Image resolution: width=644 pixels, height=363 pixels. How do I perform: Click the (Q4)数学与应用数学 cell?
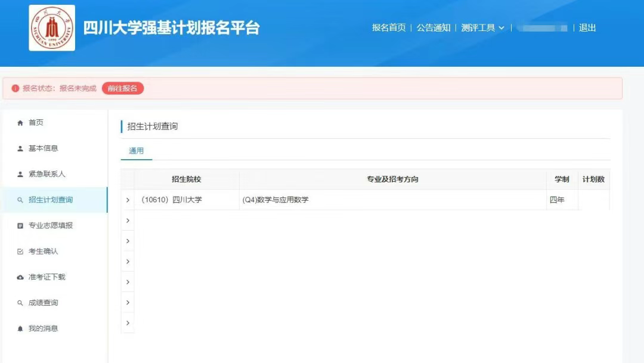[x=392, y=200]
